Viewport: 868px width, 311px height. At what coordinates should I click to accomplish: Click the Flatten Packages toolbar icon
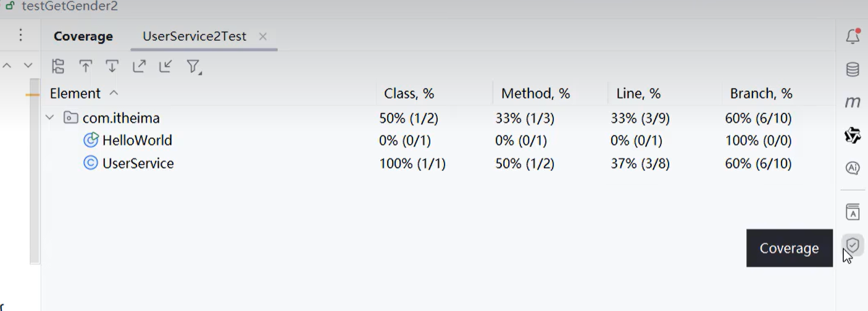coord(58,66)
